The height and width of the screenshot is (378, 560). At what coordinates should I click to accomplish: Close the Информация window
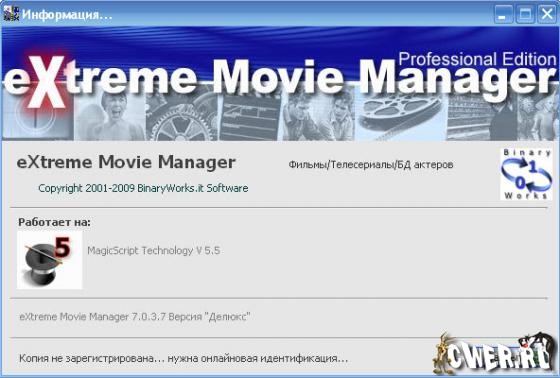tap(547, 14)
